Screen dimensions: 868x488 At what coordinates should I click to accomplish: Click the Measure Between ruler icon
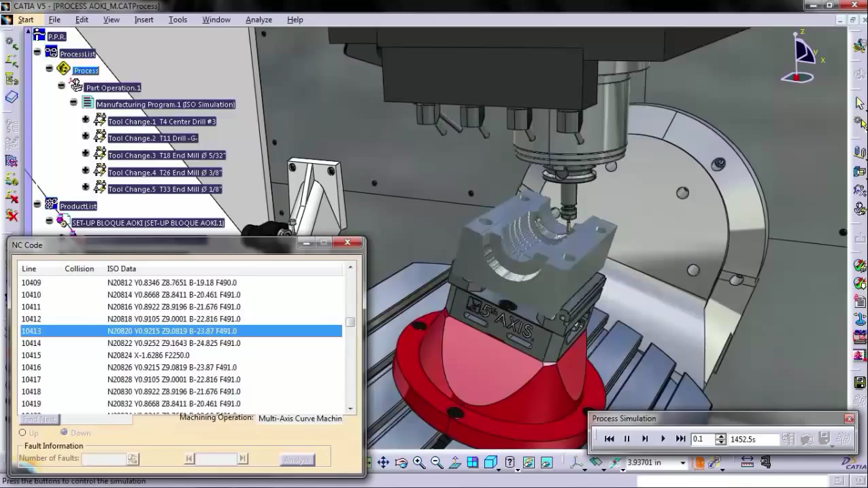tap(747, 462)
